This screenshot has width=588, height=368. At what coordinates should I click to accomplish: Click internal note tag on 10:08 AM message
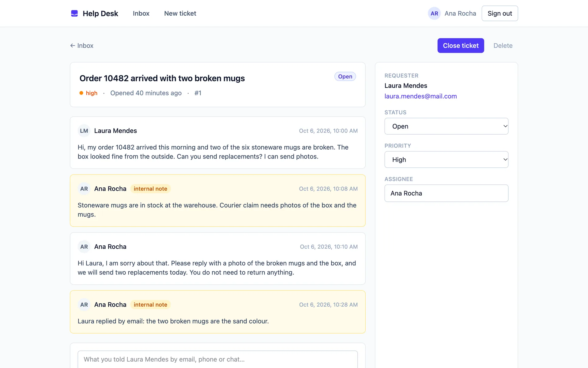click(x=150, y=189)
